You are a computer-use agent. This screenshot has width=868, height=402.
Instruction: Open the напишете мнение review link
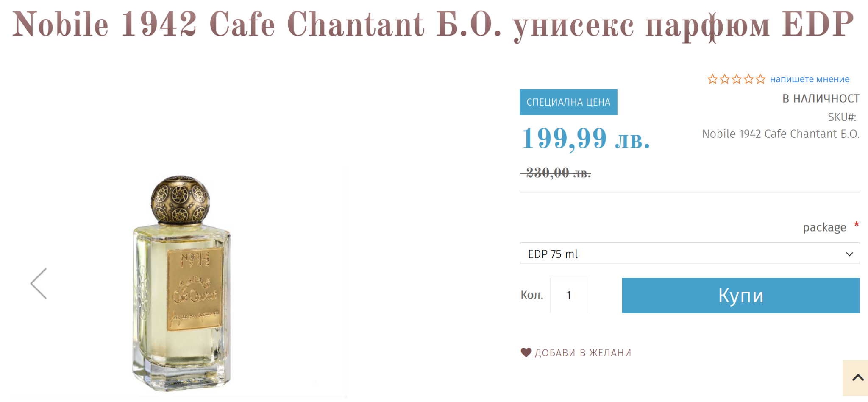pos(810,79)
